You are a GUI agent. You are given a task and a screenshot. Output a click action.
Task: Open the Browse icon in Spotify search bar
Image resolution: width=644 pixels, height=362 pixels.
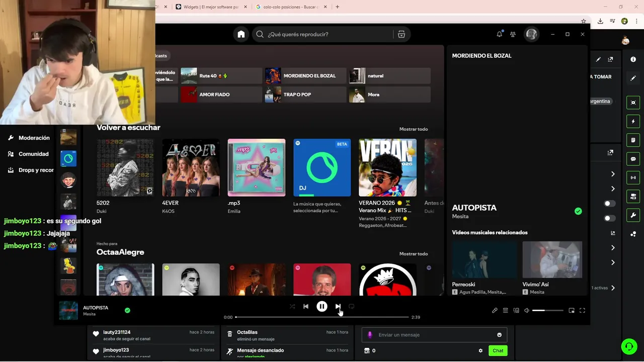(401, 34)
